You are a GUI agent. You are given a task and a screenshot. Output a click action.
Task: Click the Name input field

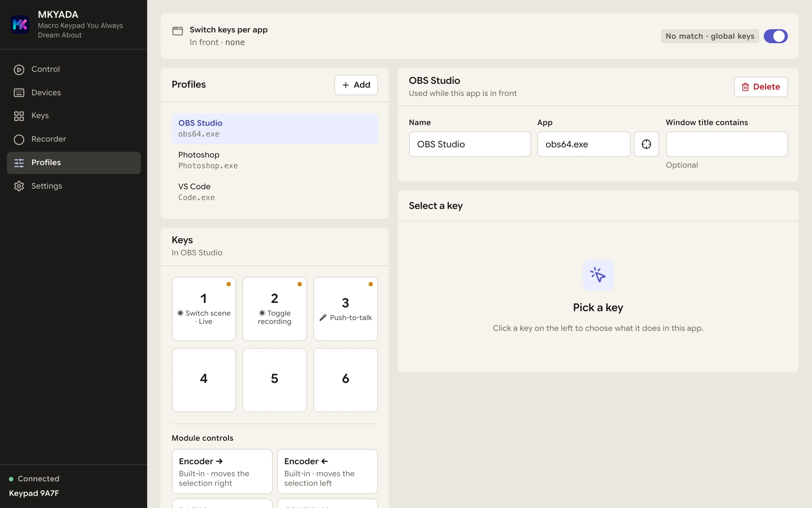pyautogui.click(x=470, y=144)
